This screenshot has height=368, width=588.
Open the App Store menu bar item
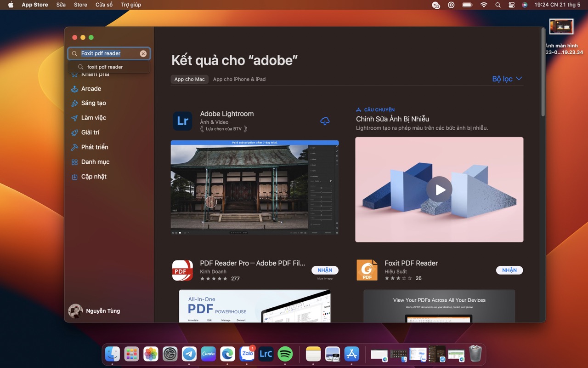[x=35, y=5]
